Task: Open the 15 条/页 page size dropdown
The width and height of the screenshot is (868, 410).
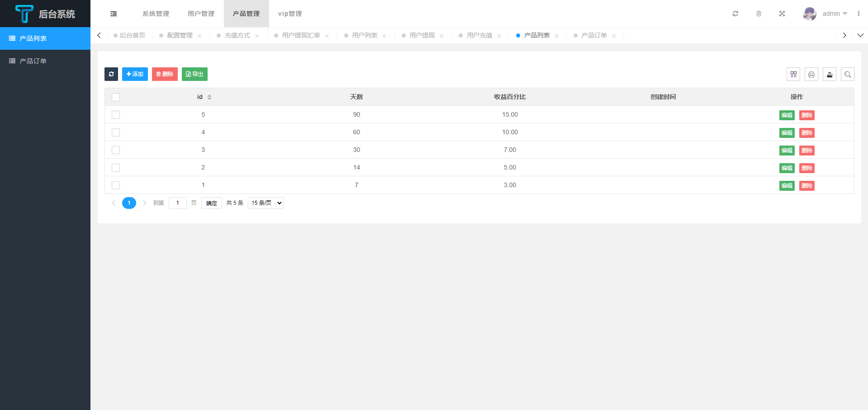Action: point(266,203)
